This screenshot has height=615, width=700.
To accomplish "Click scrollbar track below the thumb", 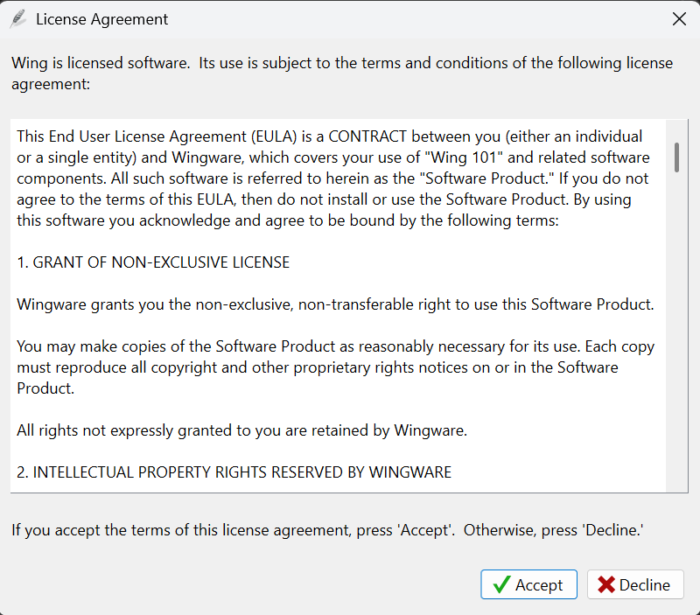I will (676, 331).
